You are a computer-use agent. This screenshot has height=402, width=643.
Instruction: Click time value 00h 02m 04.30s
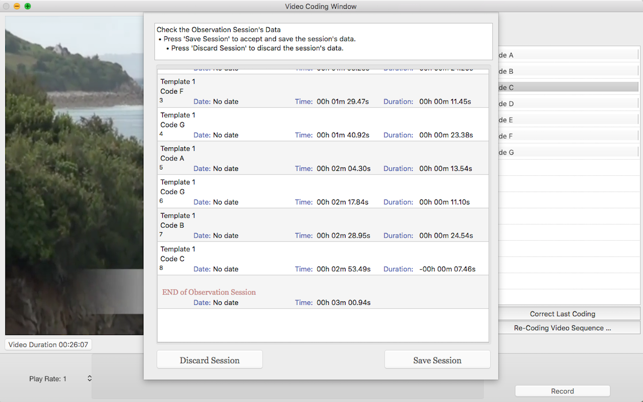pyautogui.click(x=343, y=169)
